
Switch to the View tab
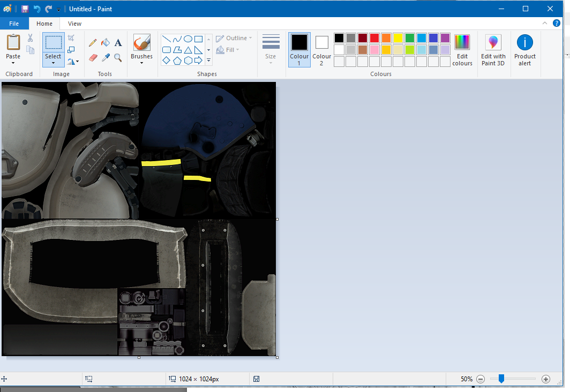coord(74,24)
